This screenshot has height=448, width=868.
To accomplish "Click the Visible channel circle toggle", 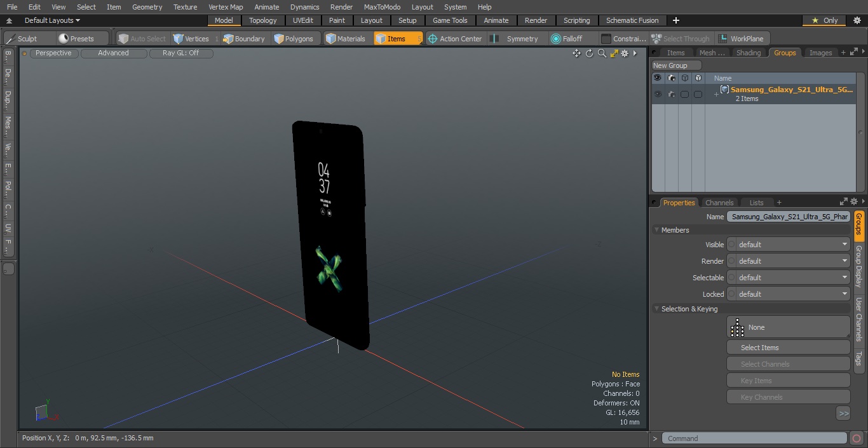I will [731, 245].
